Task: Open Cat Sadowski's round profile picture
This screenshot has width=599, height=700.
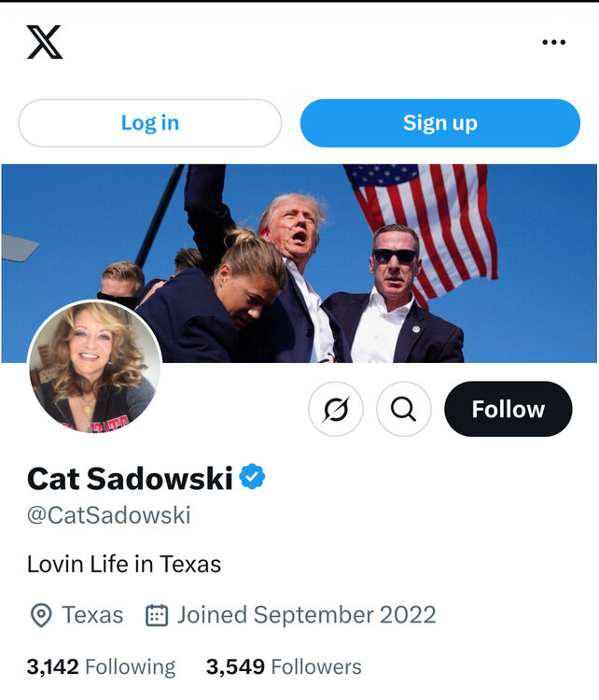Action: click(94, 367)
